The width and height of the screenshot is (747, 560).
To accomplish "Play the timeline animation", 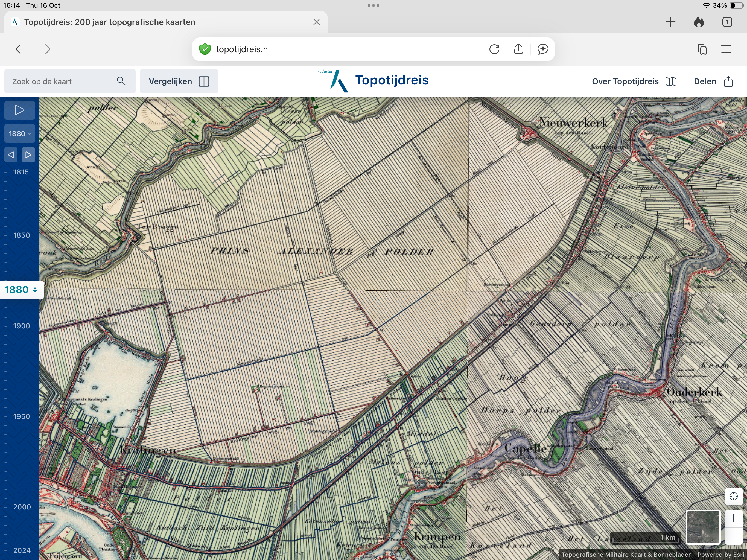I will click(19, 110).
